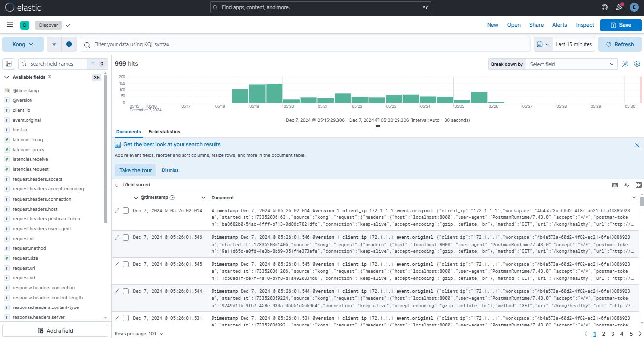This screenshot has width=644, height=338.
Task: Change Rows per page dropdown
Action: (139, 334)
